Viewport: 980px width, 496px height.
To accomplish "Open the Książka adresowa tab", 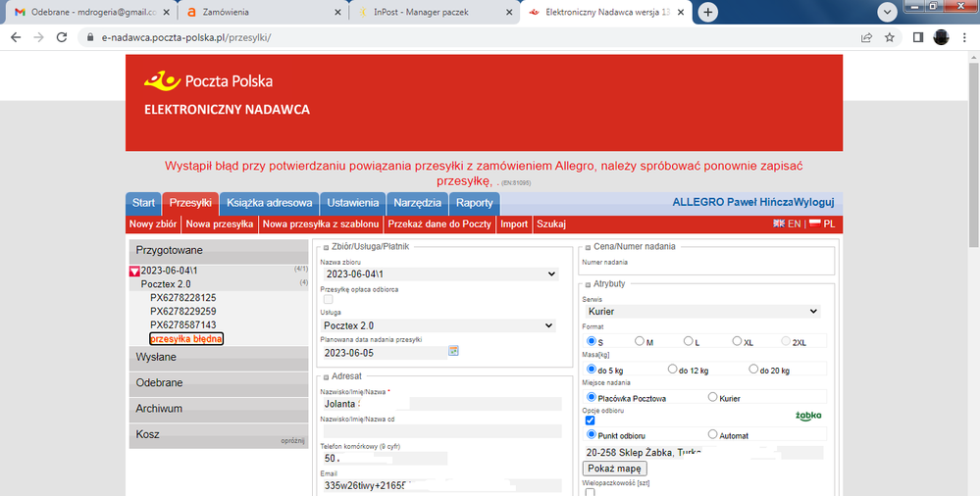I will (x=270, y=203).
